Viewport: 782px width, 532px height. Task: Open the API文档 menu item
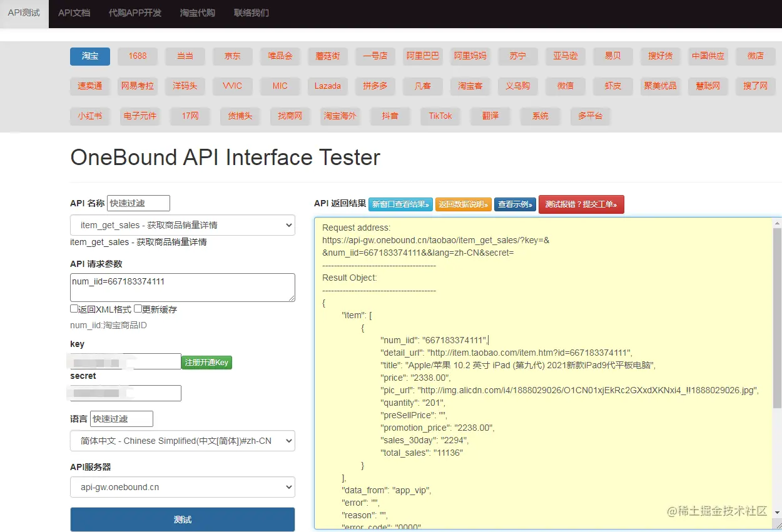74,13
